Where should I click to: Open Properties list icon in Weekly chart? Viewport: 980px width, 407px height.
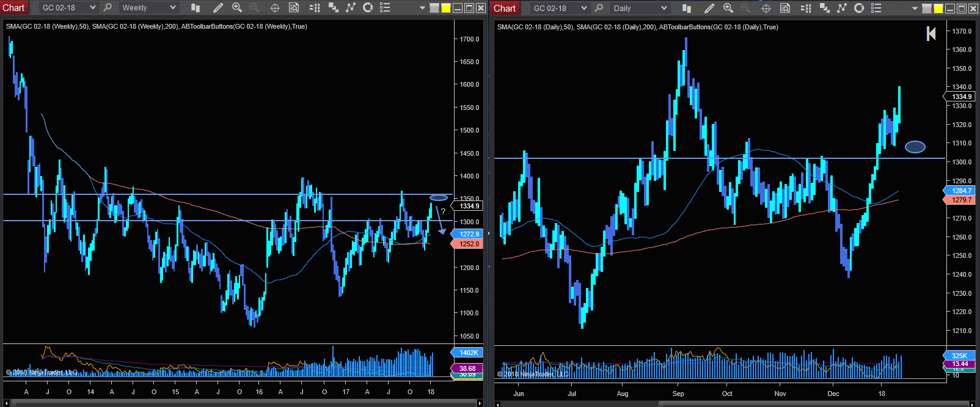pyautogui.click(x=385, y=8)
